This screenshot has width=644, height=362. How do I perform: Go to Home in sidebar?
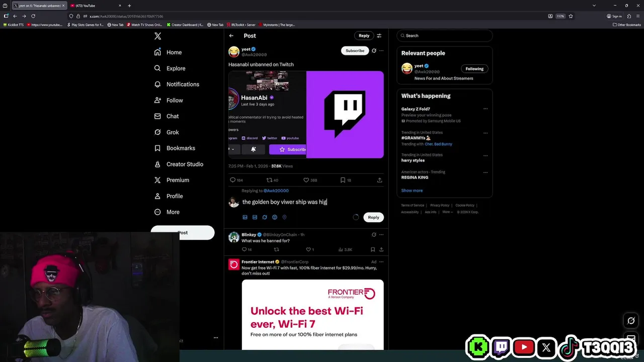pyautogui.click(x=168, y=52)
